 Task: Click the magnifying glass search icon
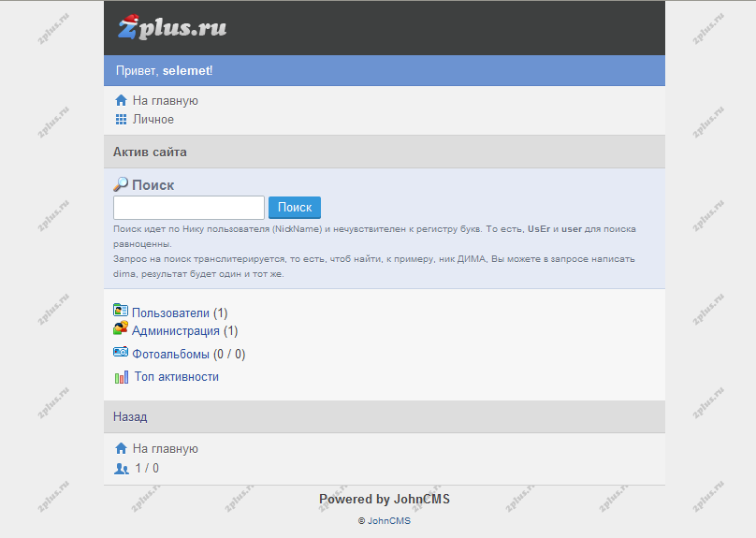(121, 184)
